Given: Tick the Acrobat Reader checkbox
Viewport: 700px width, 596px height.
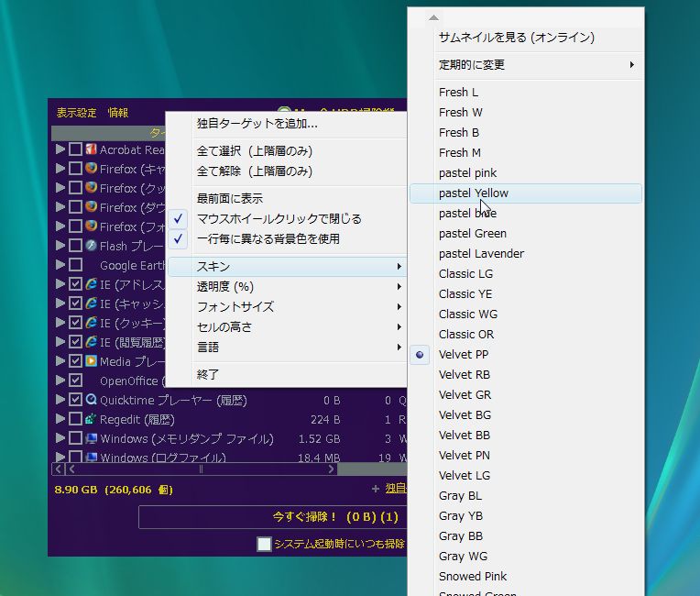Looking at the screenshot, I should coord(75,149).
